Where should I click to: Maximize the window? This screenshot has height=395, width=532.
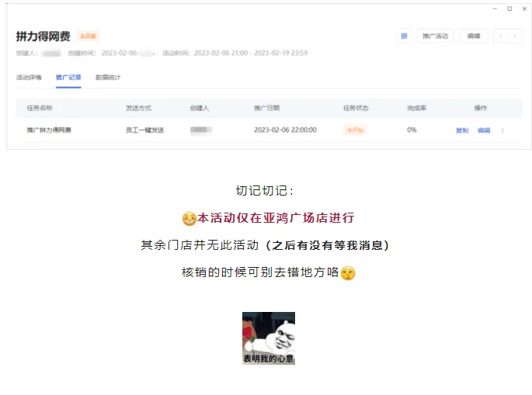point(509,9)
